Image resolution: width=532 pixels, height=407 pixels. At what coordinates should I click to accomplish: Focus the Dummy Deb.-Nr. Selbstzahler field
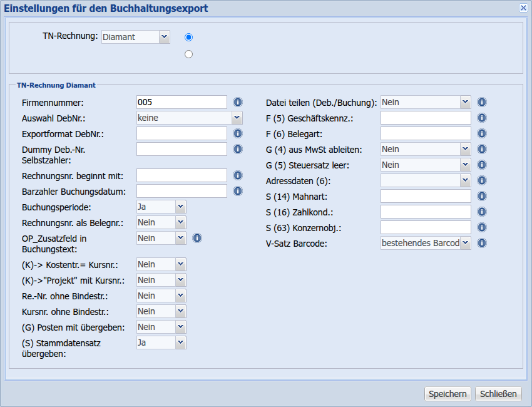(x=182, y=149)
